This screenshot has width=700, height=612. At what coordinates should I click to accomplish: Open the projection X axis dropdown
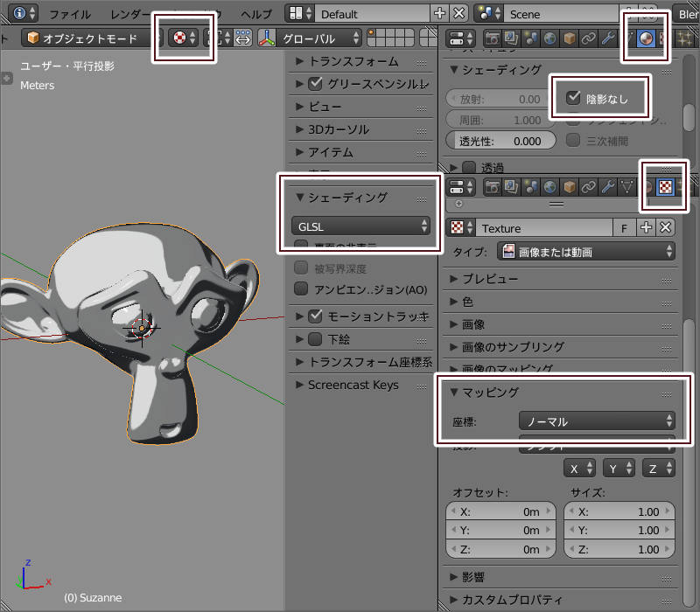click(579, 469)
